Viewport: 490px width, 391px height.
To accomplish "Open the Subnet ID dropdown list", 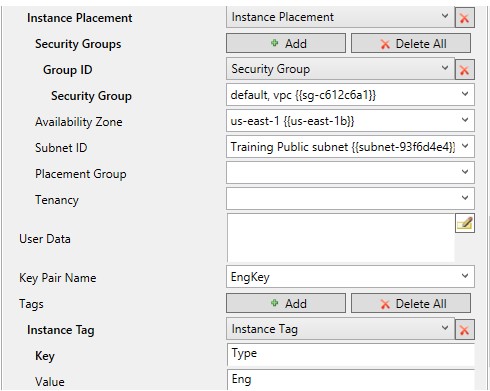I will tap(350, 147).
